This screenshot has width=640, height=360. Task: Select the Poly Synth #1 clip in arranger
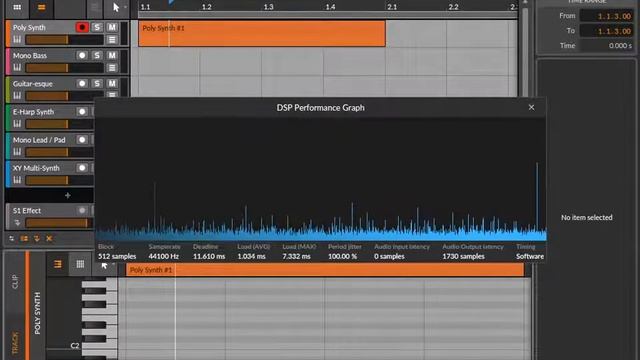click(x=262, y=33)
